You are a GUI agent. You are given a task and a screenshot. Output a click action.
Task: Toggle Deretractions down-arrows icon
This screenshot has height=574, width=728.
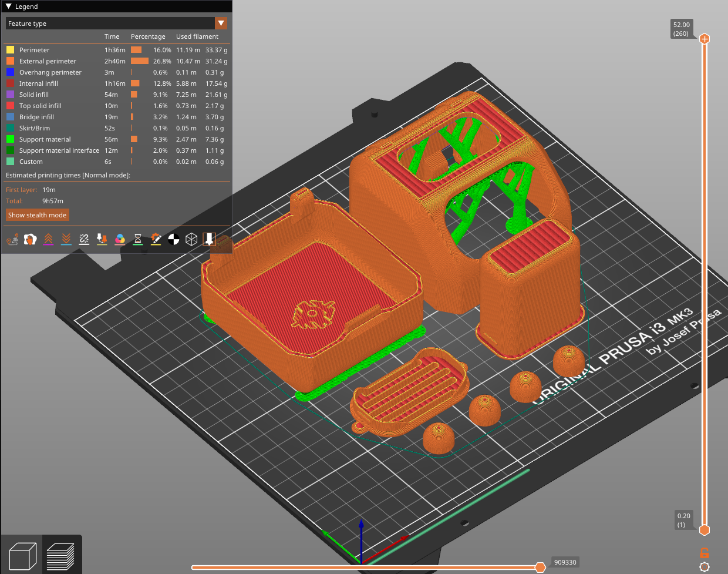[x=66, y=239]
